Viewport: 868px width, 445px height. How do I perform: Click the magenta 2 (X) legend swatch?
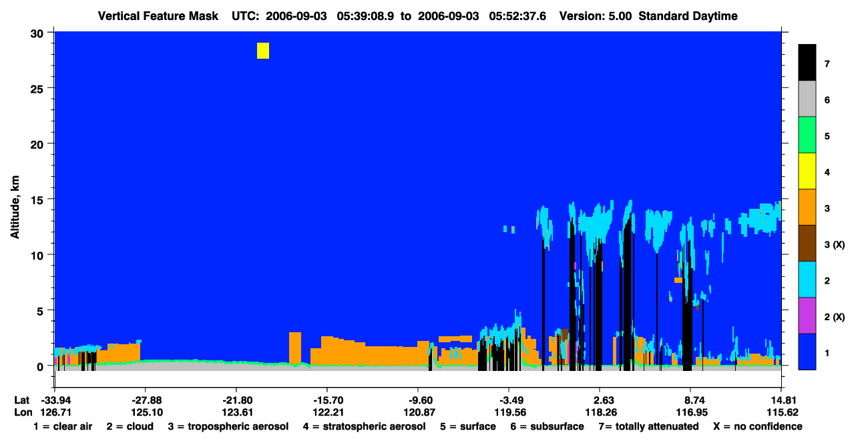[x=807, y=316]
